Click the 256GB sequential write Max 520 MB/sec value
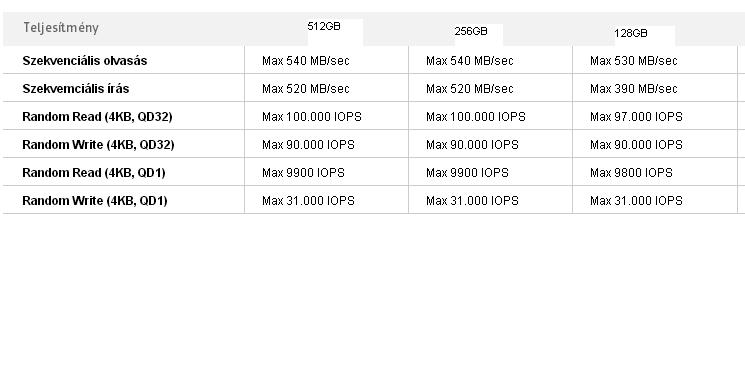 click(469, 89)
